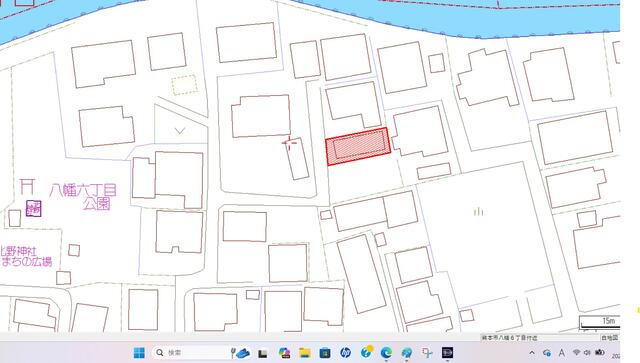
Task: Select the red hatched highlighted building
Action: point(358,146)
